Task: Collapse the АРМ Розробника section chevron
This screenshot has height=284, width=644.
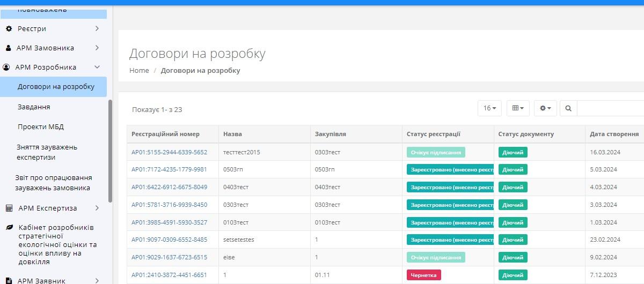Action: pos(97,68)
